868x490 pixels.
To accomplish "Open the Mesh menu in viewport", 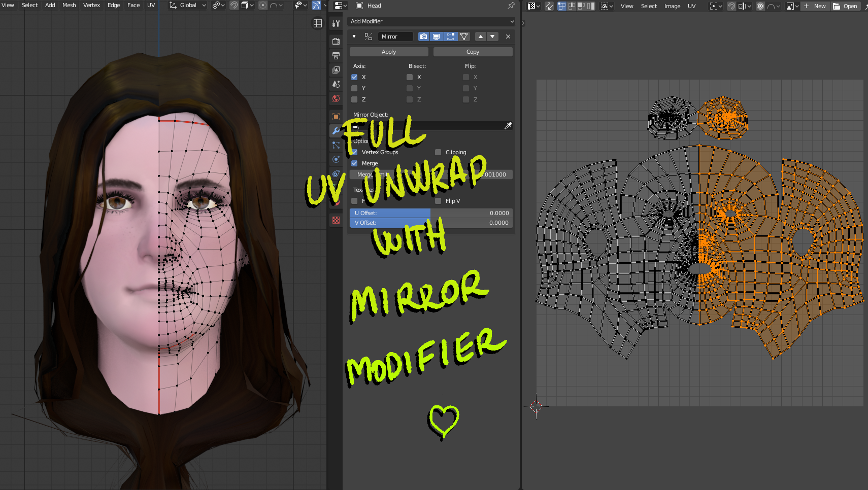I will 69,5.
